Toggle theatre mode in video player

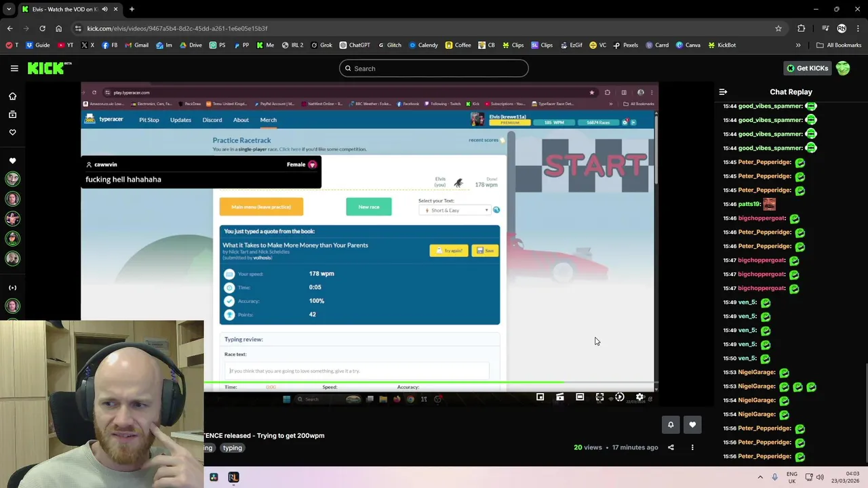580,397
